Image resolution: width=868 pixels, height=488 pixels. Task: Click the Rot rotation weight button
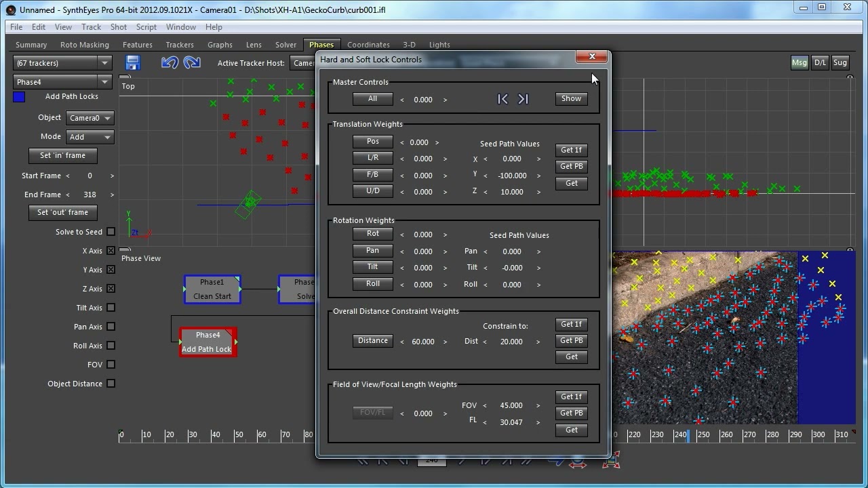(x=372, y=234)
